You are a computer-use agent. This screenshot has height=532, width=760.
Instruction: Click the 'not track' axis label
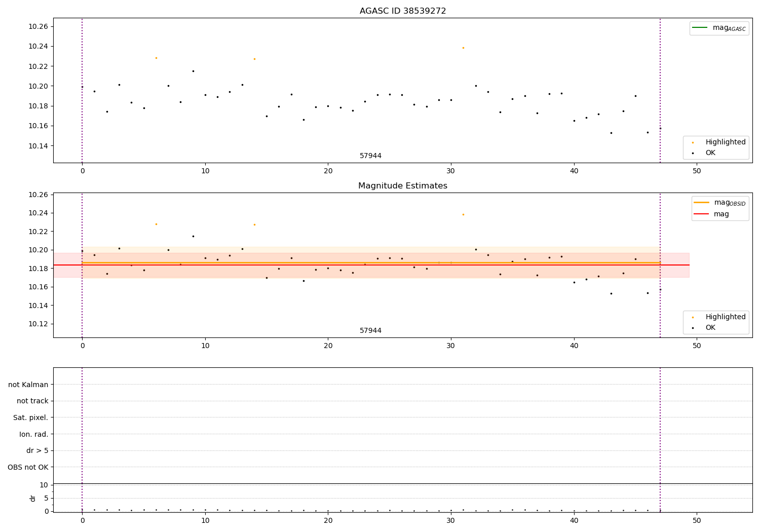pyautogui.click(x=32, y=401)
